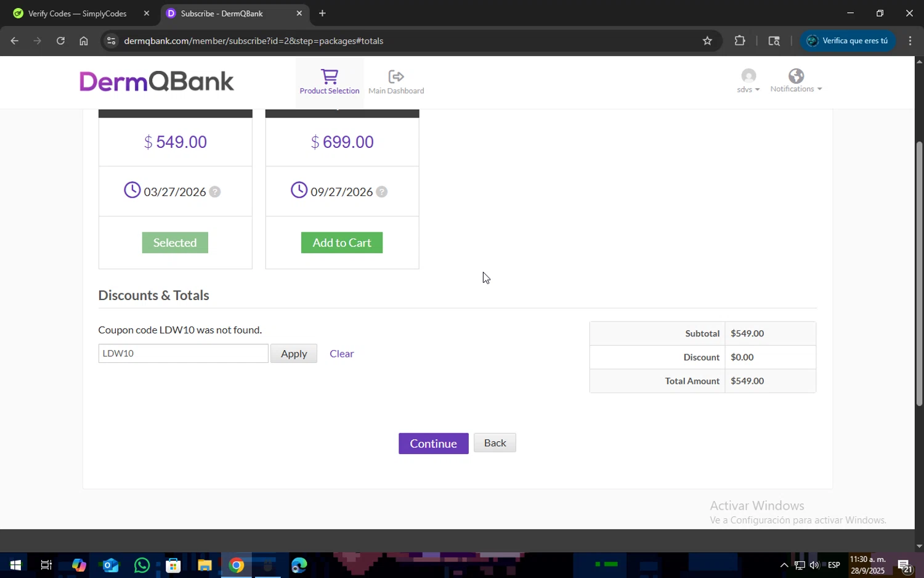924x578 pixels.
Task: Open Microsoft Store from the taskbar
Action: click(173, 565)
